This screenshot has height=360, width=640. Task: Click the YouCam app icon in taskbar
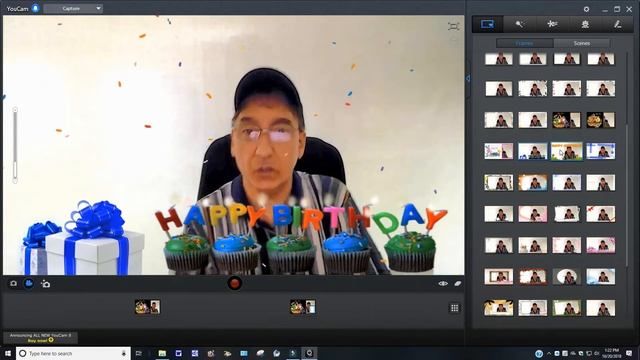pyautogui.click(x=309, y=353)
